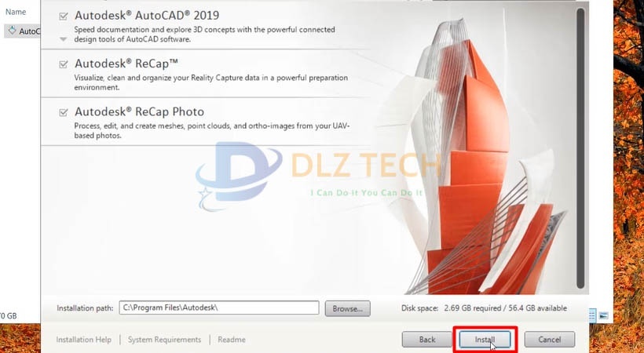Click the Installation path text field
Image resolution: width=644 pixels, height=353 pixels.
click(219, 308)
